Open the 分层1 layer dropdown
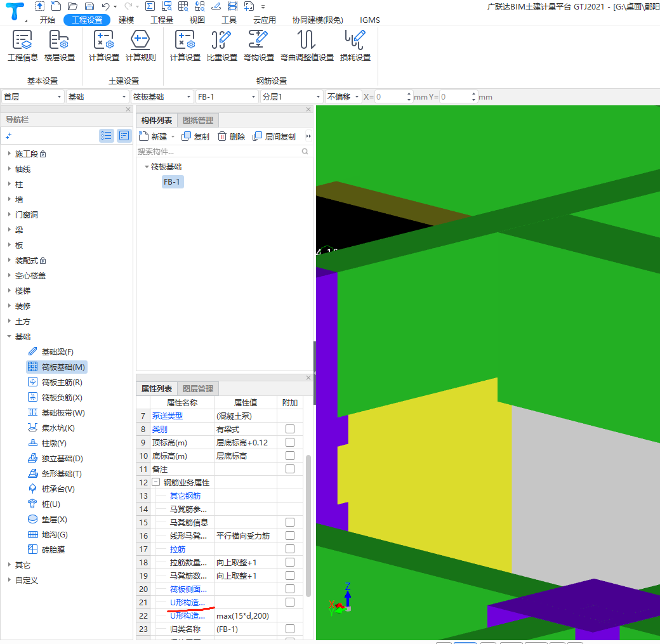 tap(292, 97)
